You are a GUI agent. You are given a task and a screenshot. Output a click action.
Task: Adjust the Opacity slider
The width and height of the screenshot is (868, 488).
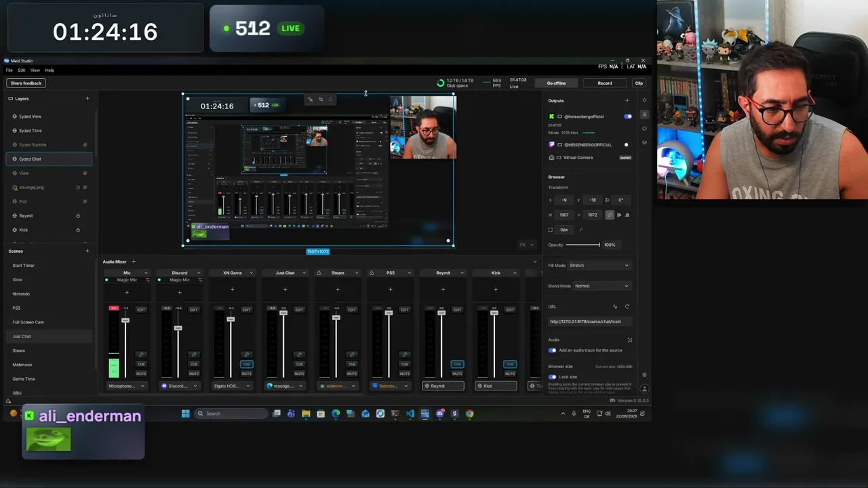click(583, 245)
